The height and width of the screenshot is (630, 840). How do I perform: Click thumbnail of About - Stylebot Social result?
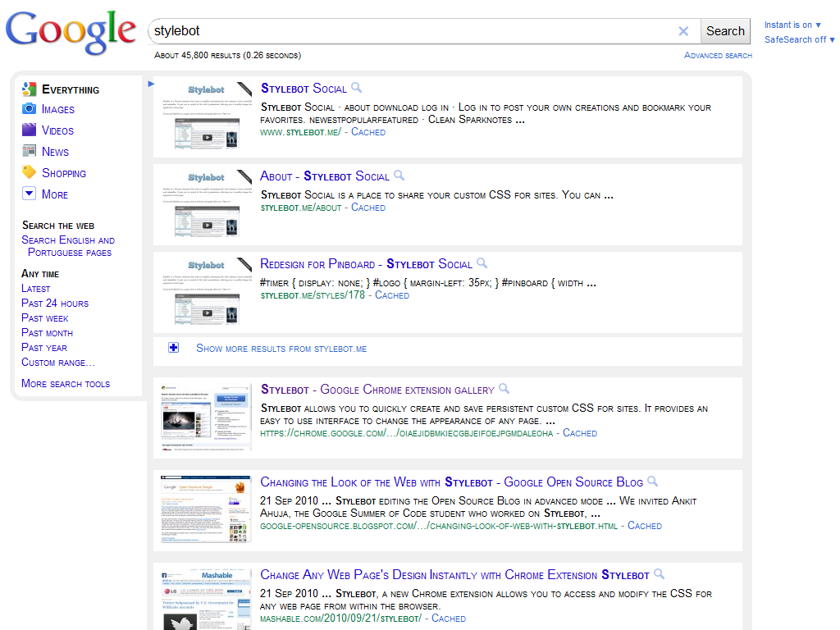[x=207, y=203]
